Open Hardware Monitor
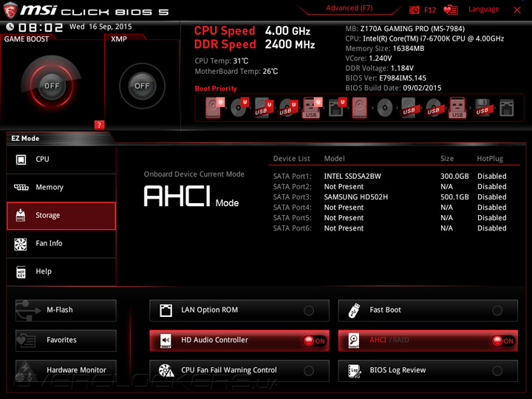The width and height of the screenshot is (532, 399). [66, 370]
